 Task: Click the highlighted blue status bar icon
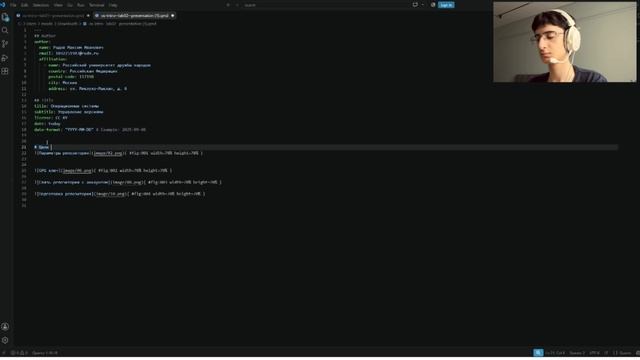[538, 353]
